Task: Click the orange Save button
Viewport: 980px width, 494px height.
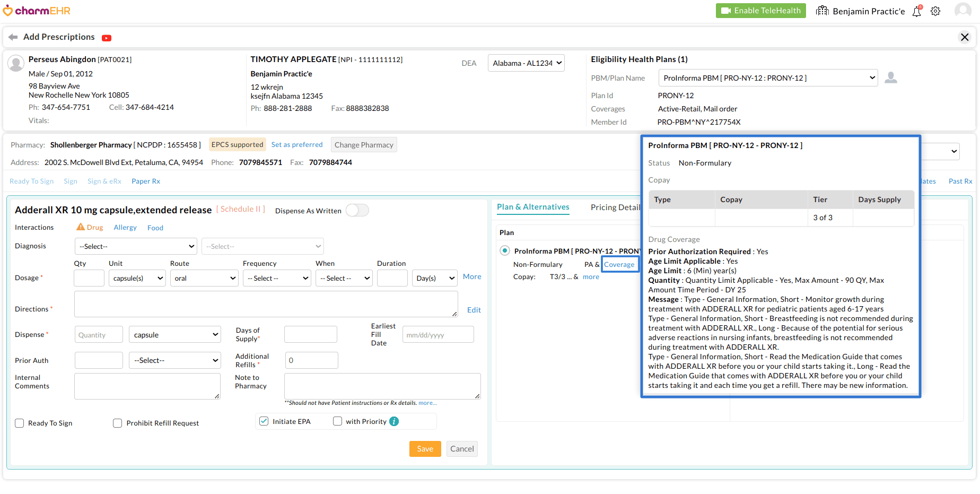Action: (425, 449)
